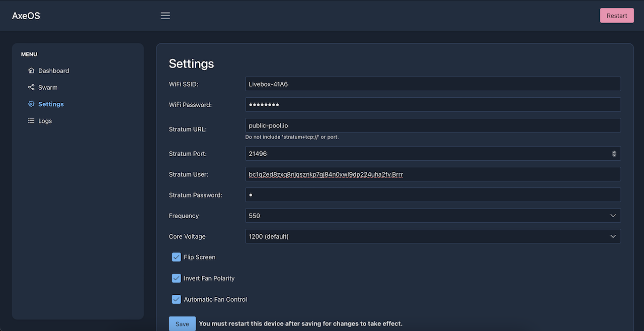Click the Restart button

click(616, 15)
